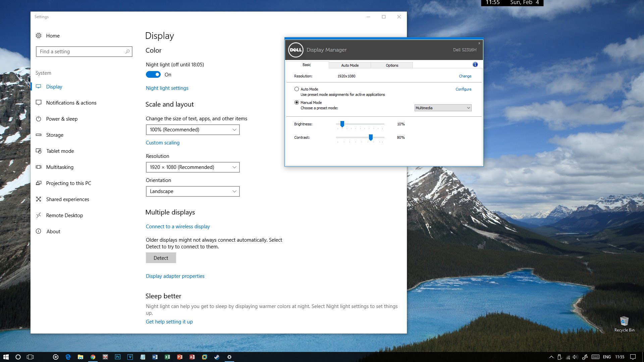Open Remote Desktop settings icon
Screen dimensions: 644x362
[x=39, y=215]
